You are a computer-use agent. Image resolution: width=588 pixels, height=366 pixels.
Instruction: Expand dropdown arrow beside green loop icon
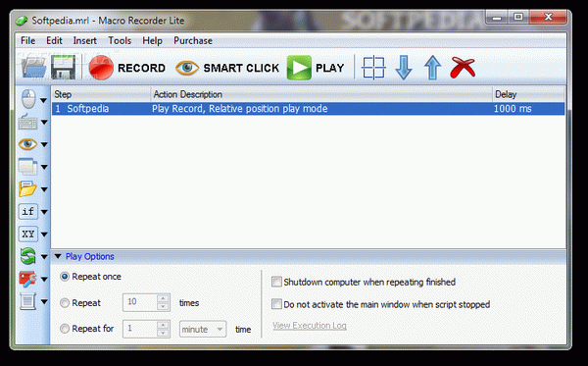pos(44,257)
